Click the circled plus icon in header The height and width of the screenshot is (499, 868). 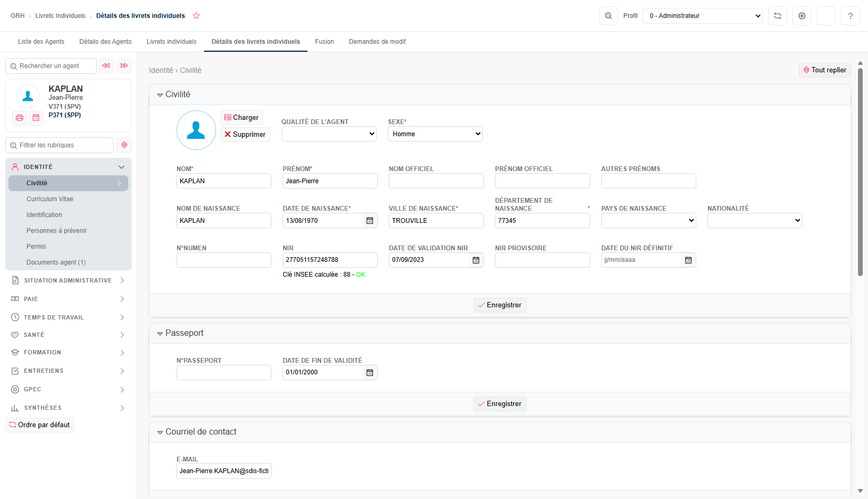coord(802,16)
